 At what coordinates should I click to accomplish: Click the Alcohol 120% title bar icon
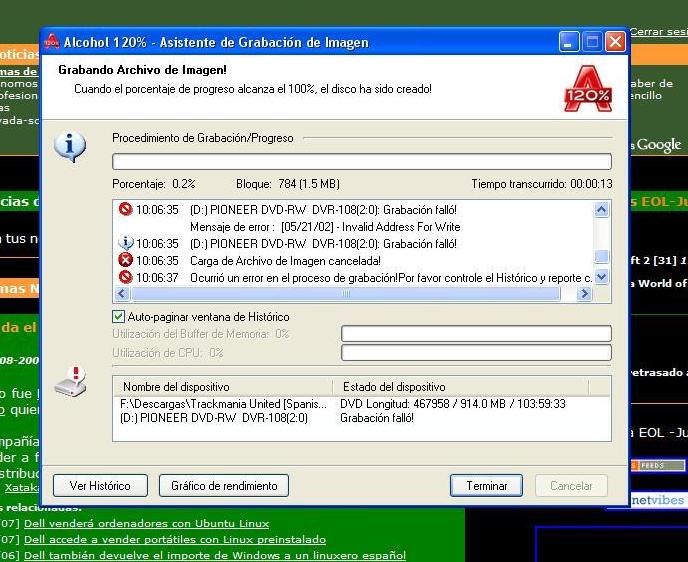(52, 42)
